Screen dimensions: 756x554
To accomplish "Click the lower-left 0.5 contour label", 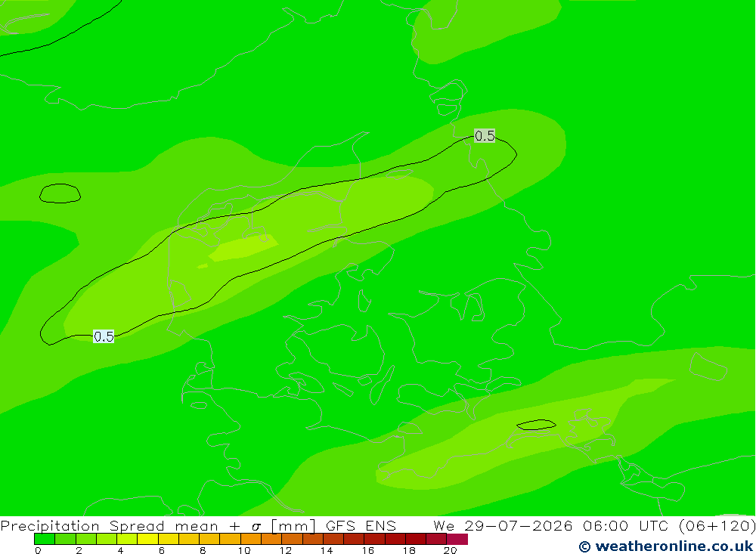I will pyautogui.click(x=104, y=336).
